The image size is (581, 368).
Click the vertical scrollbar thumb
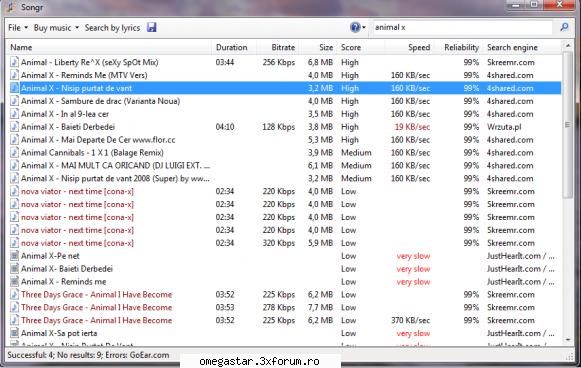(x=568, y=125)
